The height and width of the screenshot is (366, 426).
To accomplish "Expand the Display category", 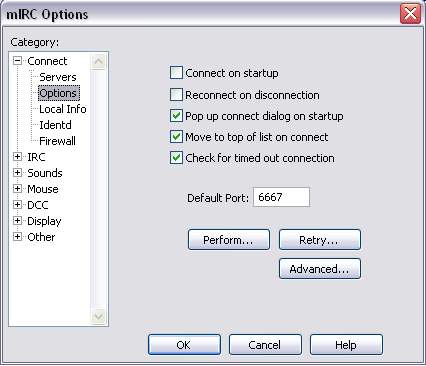I will (17, 221).
